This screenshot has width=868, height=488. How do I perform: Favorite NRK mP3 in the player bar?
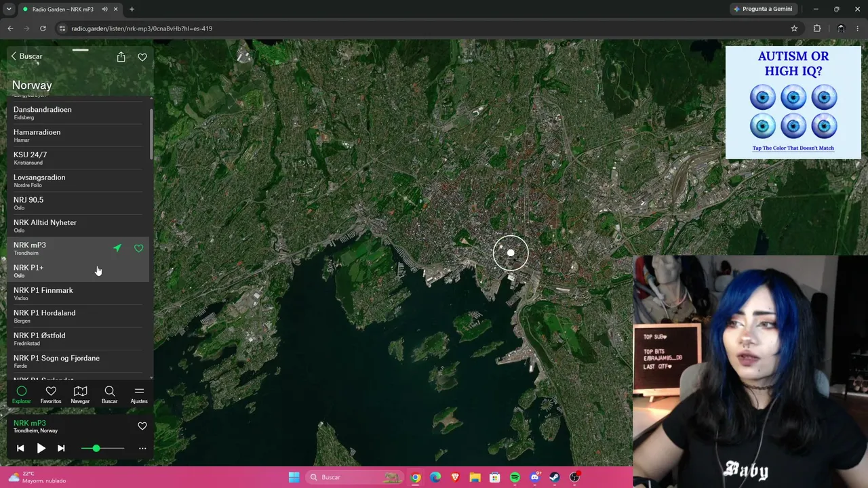pyautogui.click(x=142, y=426)
